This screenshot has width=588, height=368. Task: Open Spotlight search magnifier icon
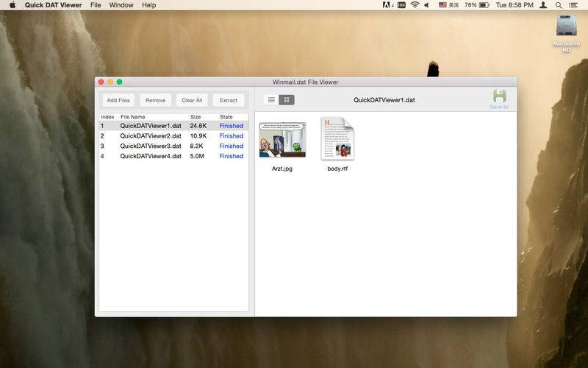pyautogui.click(x=559, y=5)
